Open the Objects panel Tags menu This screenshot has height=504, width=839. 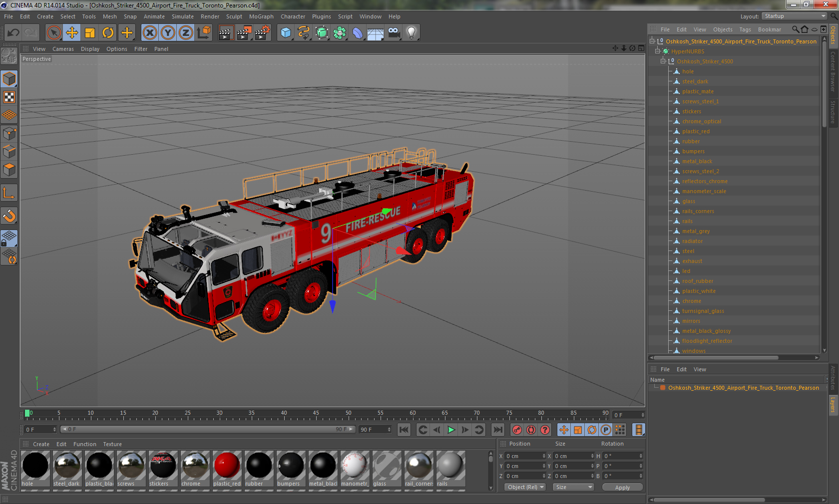[745, 29]
